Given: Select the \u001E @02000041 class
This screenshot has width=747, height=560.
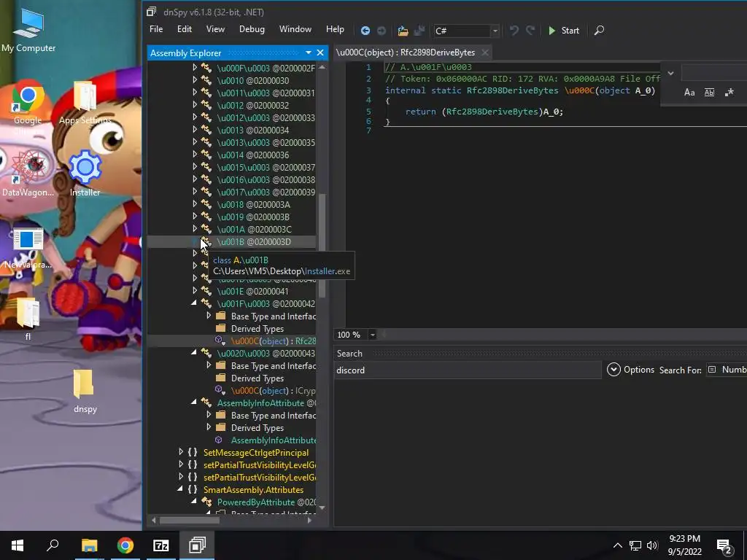Looking at the screenshot, I should tap(252, 292).
